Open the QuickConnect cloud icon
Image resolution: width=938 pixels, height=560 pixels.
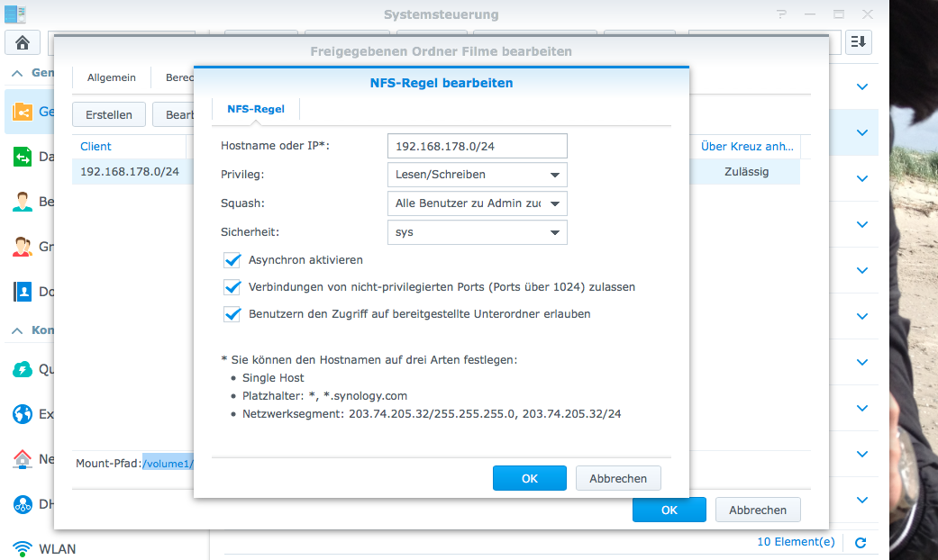tap(23, 369)
